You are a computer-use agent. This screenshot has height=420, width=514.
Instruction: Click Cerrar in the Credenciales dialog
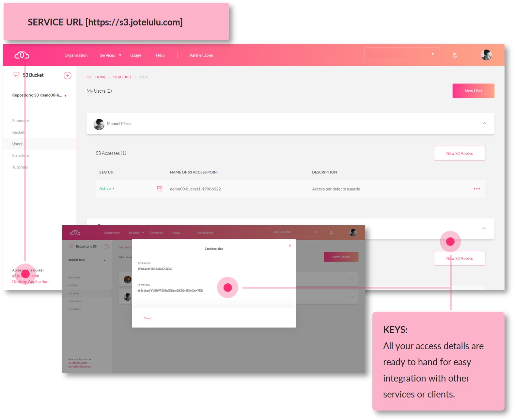click(x=148, y=318)
